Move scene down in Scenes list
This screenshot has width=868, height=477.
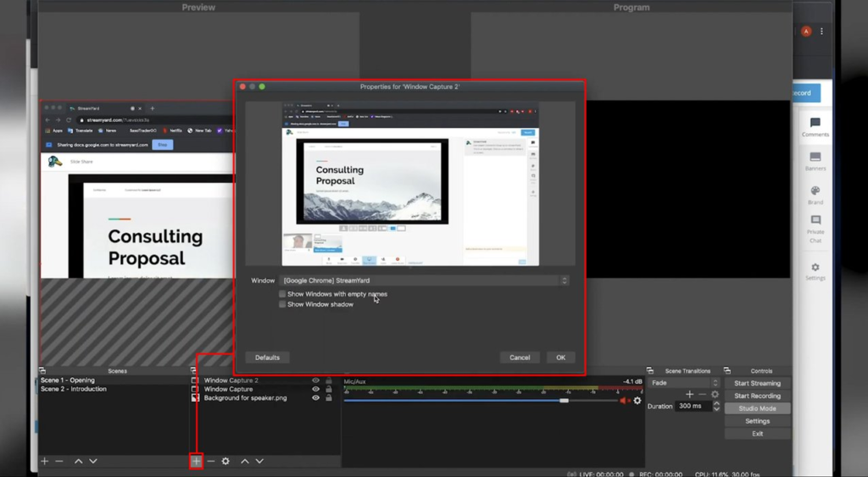(x=93, y=461)
